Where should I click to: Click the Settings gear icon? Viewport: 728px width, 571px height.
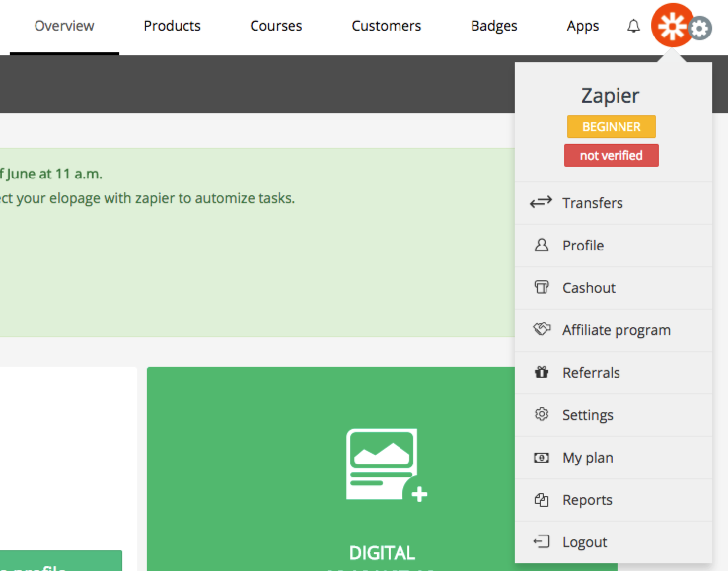tap(542, 414)
